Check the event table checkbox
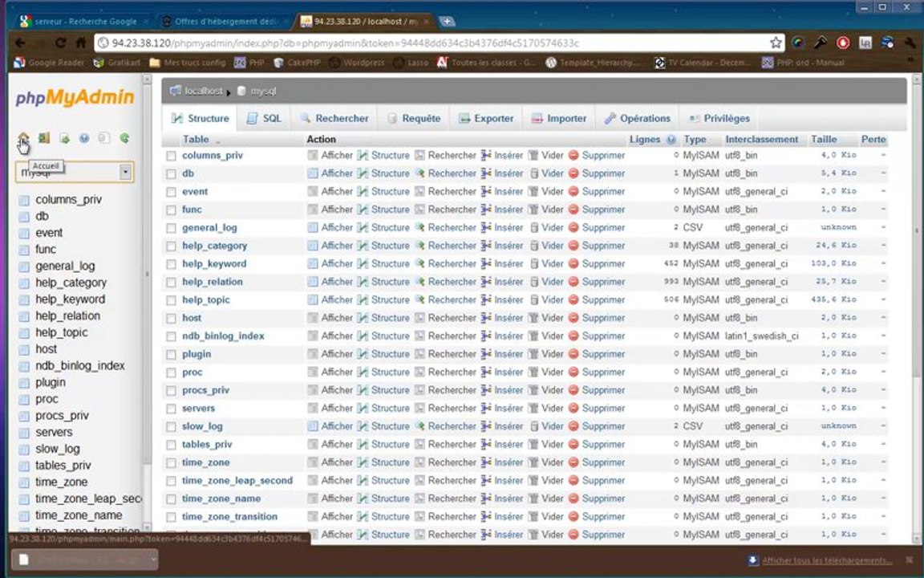Screen dimensions: 924x578 [171, 192]
